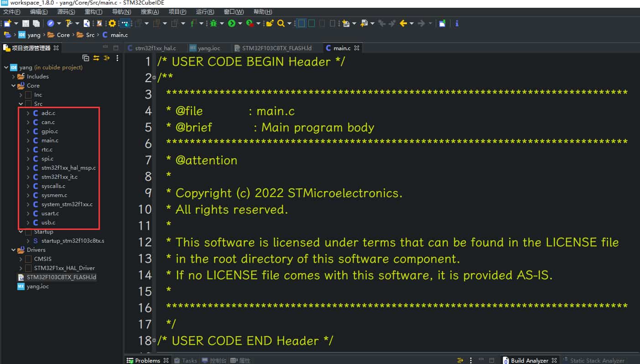The image size is (640, 364).
Task: Click the yellow back arrow navigation icon
Action: point(403,23)
